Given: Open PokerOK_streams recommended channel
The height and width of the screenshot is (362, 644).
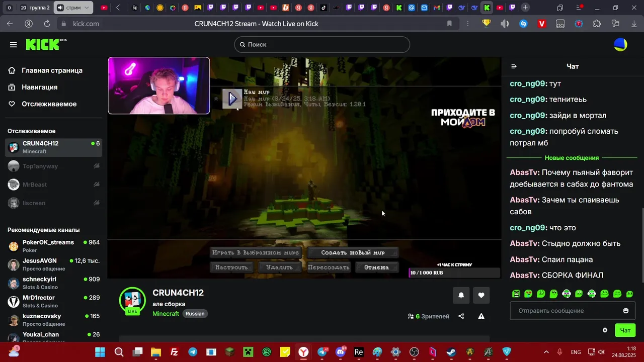Looking at the screenshot, I should [53, 246].
